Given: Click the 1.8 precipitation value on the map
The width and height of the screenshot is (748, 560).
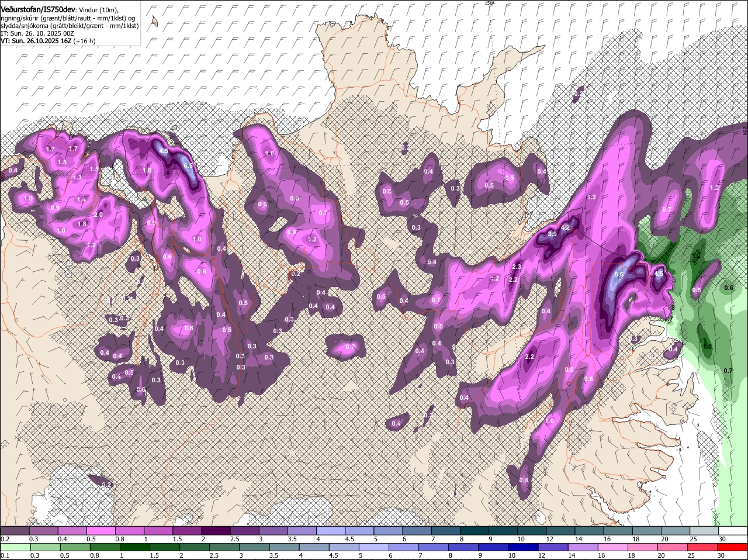Looking at the screenshot, I should (82, 224).
